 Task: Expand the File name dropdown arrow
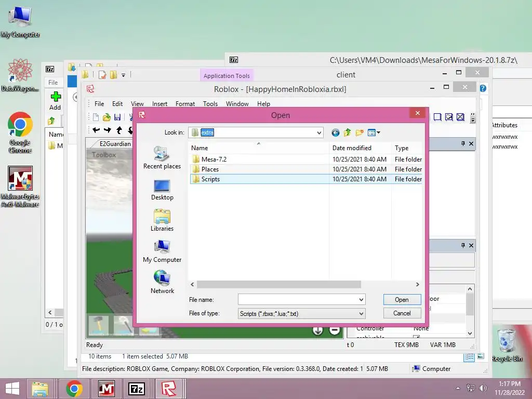(x=362, y=300)
